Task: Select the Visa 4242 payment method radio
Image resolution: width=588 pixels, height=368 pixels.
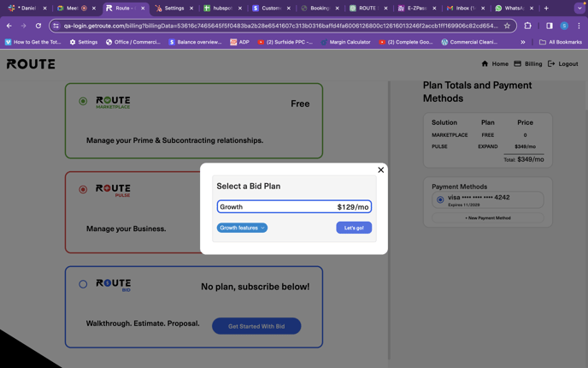Action: (x=440, y=199)
